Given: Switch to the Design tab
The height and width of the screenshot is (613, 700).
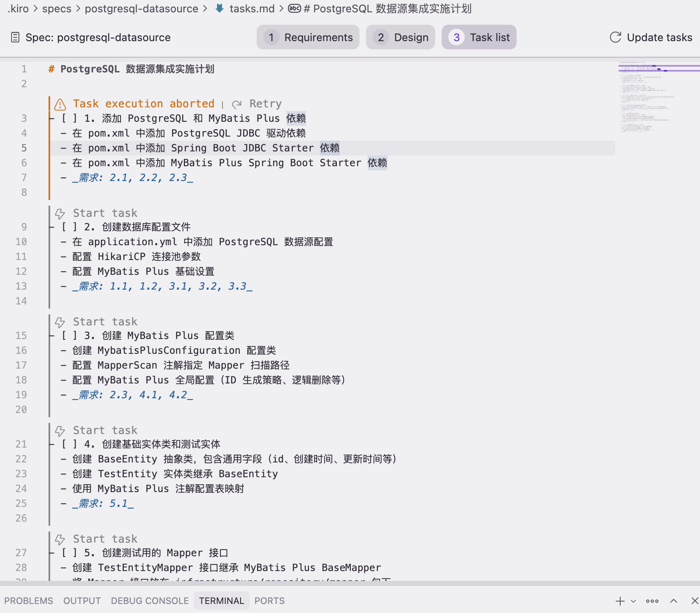Looking at the screenshot, I should point(400,37).
